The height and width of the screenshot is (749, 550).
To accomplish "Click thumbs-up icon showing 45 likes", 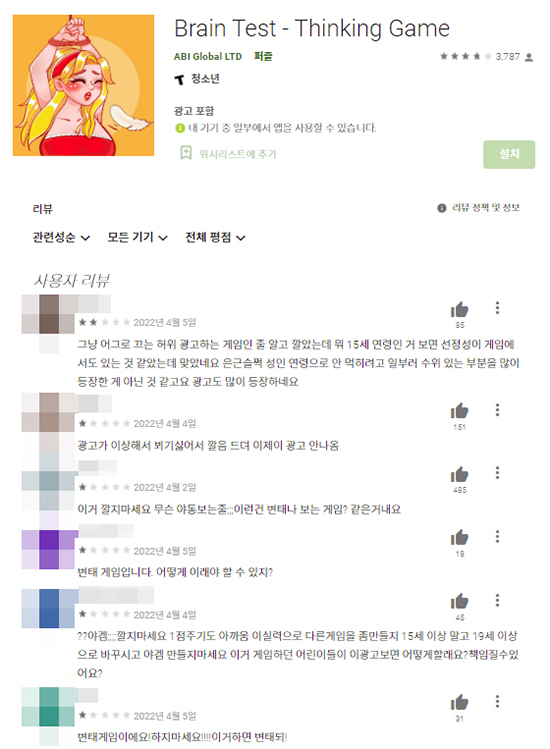I will tap(459, 601).
